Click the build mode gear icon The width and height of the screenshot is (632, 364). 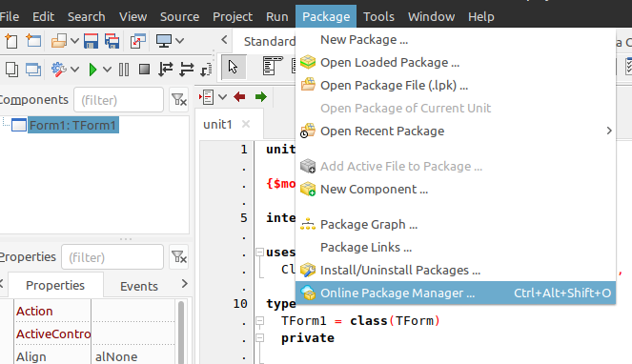pos(59,70)
